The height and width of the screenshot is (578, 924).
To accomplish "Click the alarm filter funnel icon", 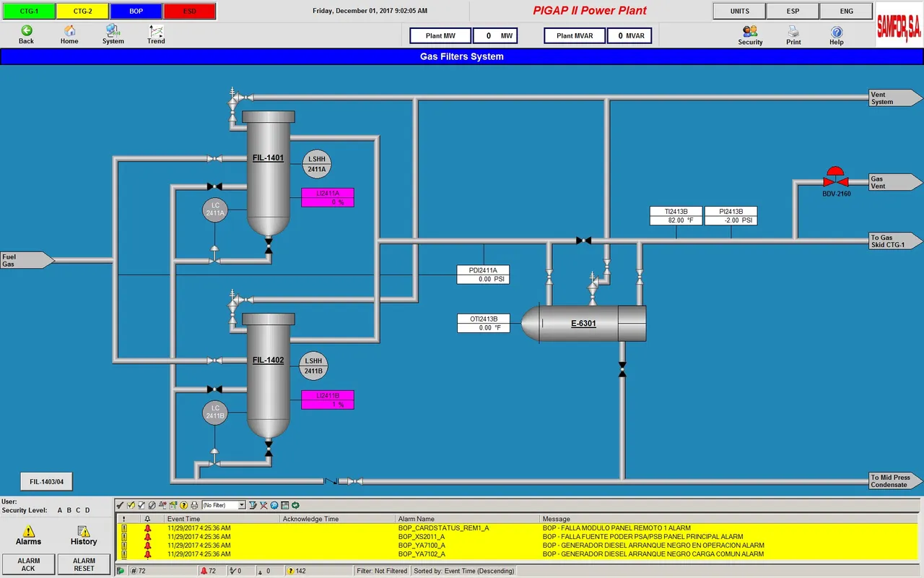I will coord(253,505).
